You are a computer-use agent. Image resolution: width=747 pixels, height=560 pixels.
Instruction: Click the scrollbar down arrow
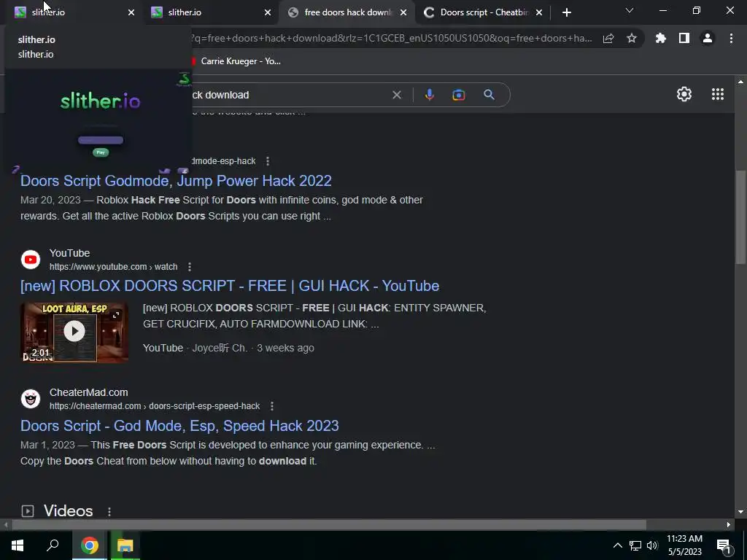click(x=740, y=512)
